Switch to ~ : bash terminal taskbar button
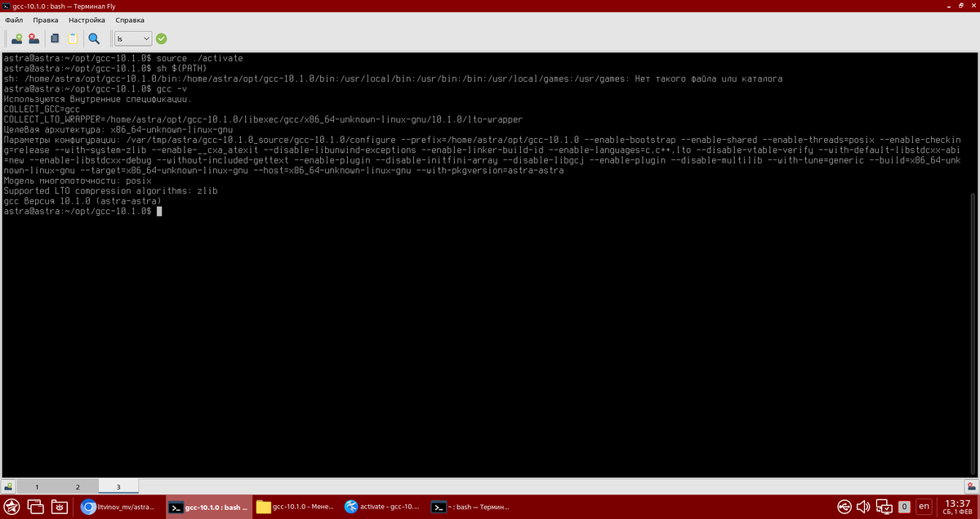 click(x=471, y=507)
